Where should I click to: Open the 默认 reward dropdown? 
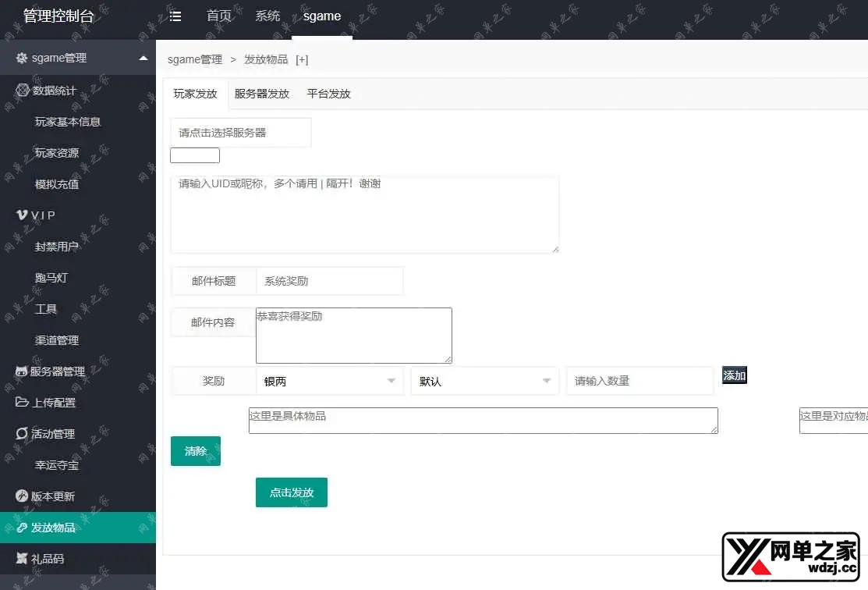[485, 381]
